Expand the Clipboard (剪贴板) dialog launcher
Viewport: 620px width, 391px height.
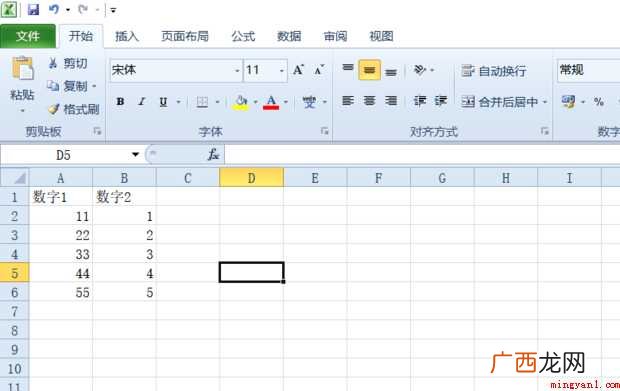point(97,131)
